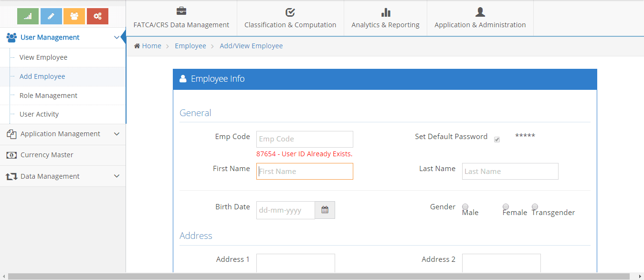The height and width of the screenshot is (280, 644).
Task: Select the Male gender radio button
Action: pyautogui.click(x=465, y=206)
